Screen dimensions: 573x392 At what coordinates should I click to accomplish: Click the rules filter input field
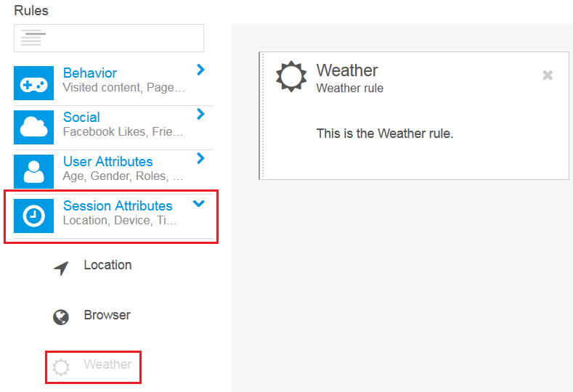tap(109, 38)
